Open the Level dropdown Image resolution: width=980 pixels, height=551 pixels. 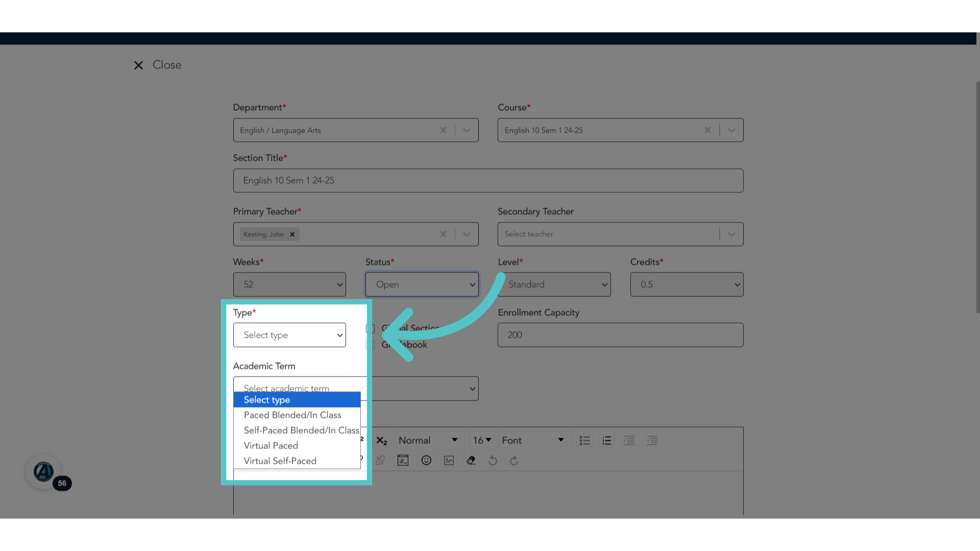[x=554, y=285]
